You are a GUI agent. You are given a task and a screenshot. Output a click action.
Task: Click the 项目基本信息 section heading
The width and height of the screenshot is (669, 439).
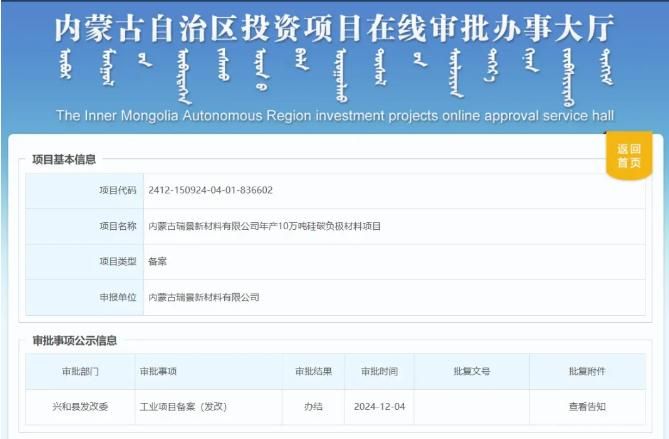click(64, 160)
